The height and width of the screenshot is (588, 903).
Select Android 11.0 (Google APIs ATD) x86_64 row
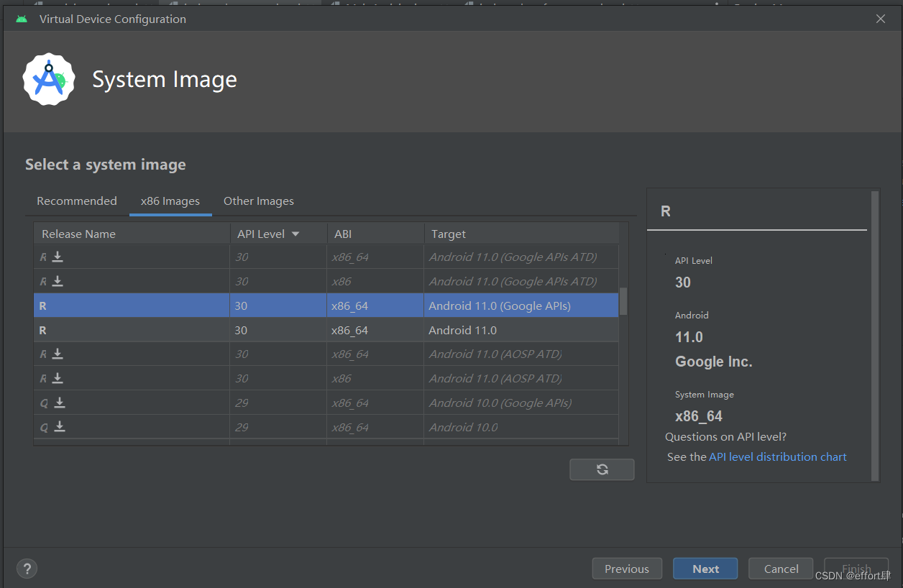(x=326, y=257)
